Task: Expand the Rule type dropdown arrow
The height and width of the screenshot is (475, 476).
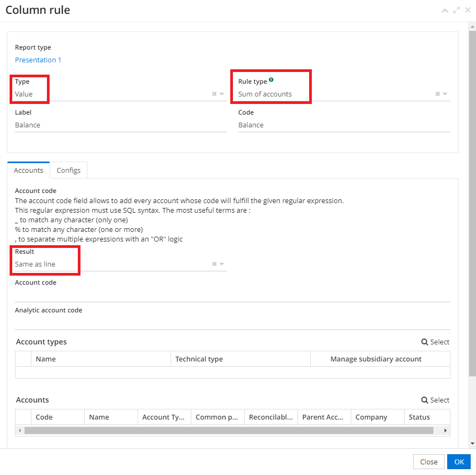Action: coord(445,94)
